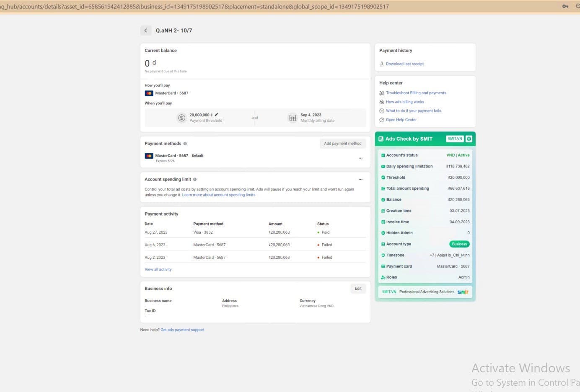
Task: Click the Open Help Center link
Action: (401, 120)
